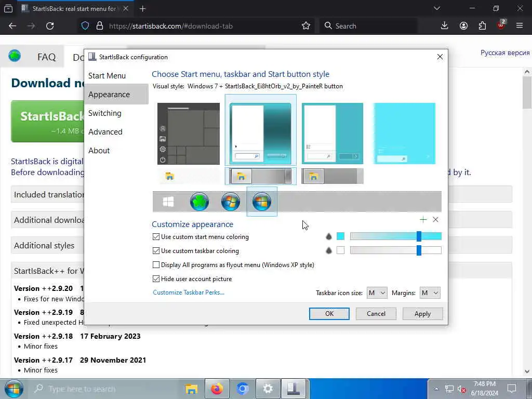
Task: Expand the Firefox tab list chevron
Action: (x=436, y=8)
